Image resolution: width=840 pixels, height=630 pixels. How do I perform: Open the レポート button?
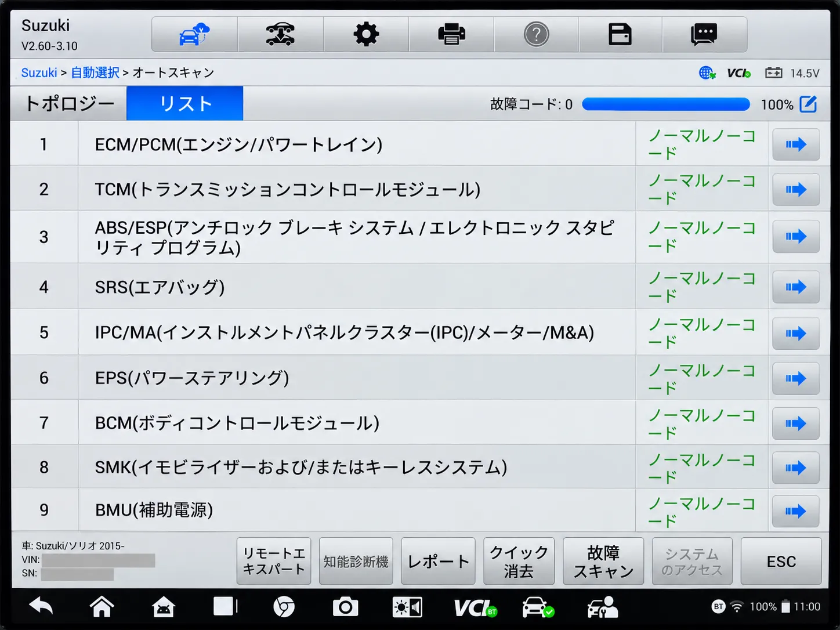point(438,561)
